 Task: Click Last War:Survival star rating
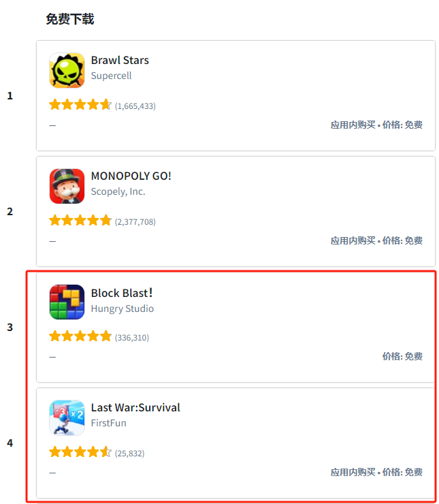point(80,452)
